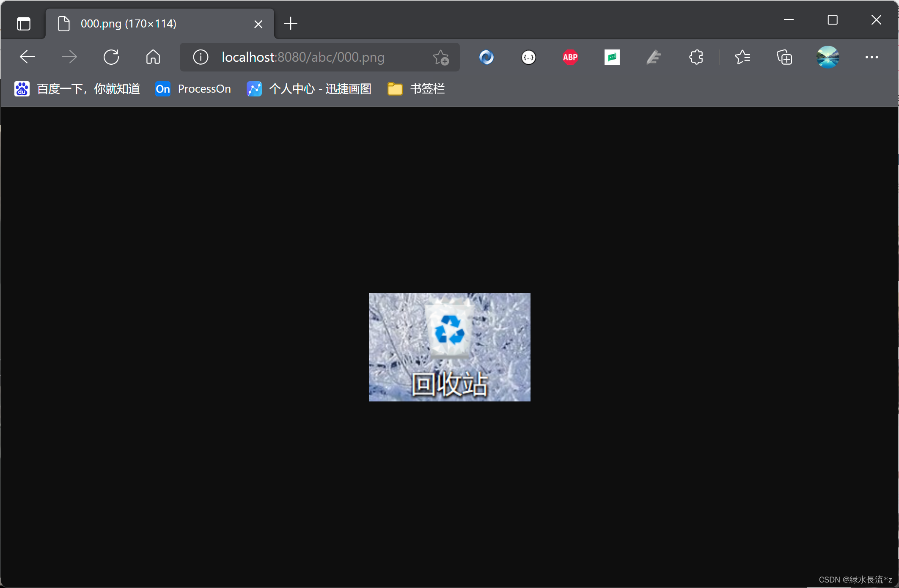Add this page to favorites star

441,57
